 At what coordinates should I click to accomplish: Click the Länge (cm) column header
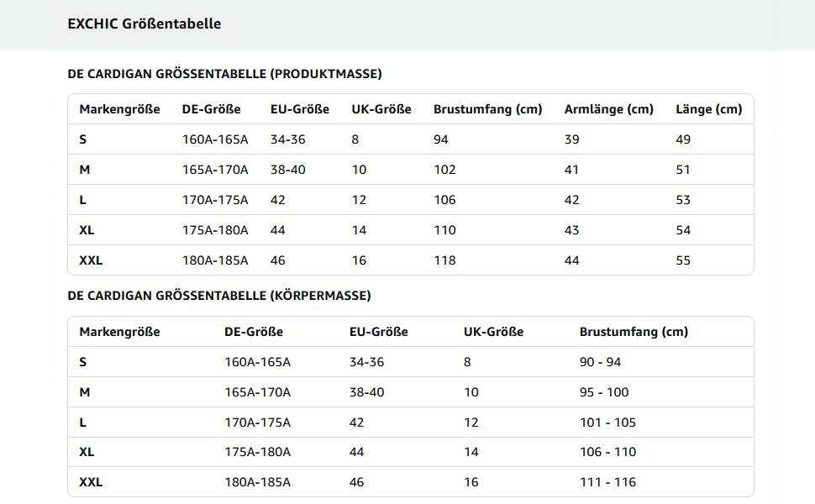click(709, 109)
